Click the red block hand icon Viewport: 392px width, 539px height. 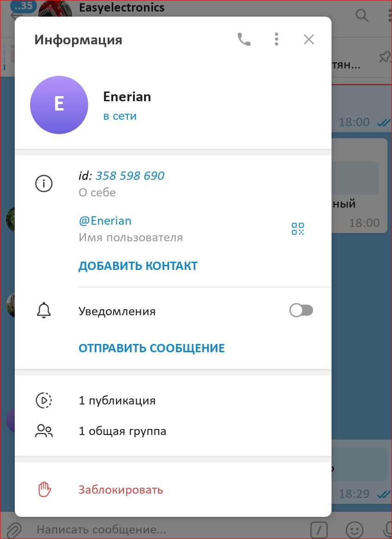click(44, 490)
